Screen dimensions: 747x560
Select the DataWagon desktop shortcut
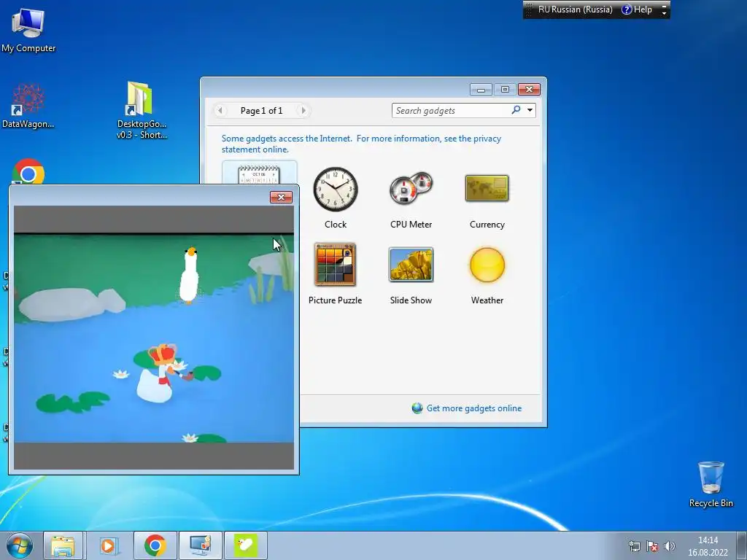pyautogui.click(x=28, y=106)
